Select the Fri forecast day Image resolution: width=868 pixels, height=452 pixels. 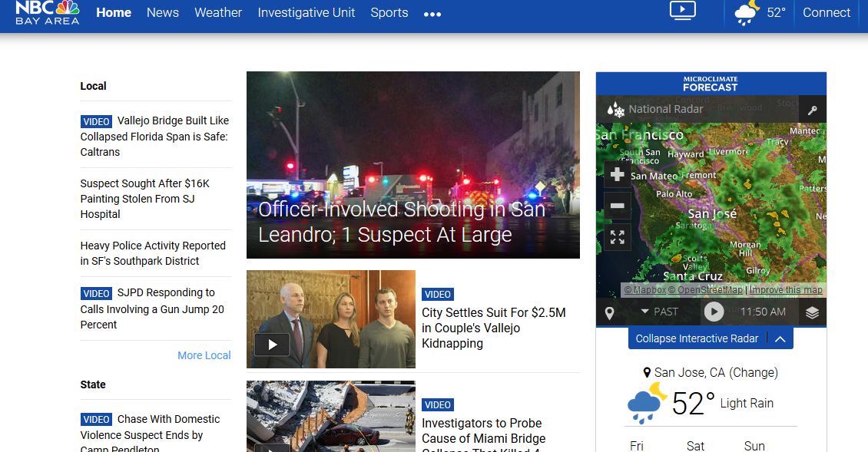[x=637, y=446]
